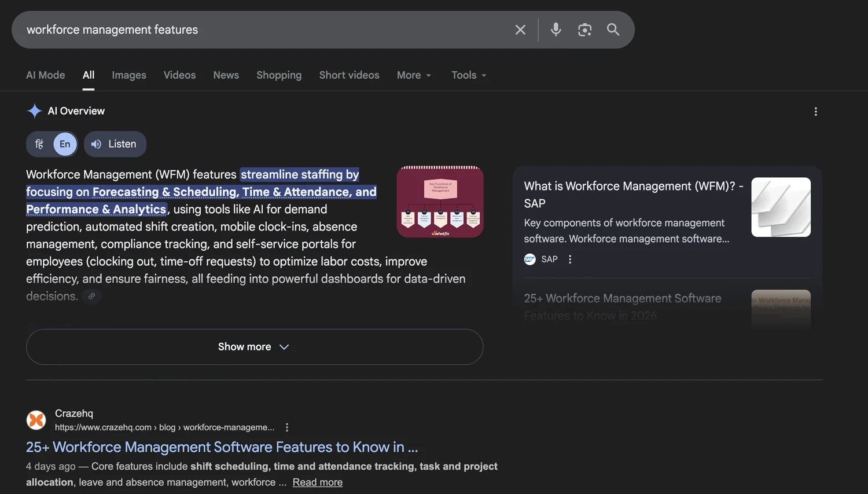Switch to the News tab
The image size is (868, 494).
(x=226, y=75)
